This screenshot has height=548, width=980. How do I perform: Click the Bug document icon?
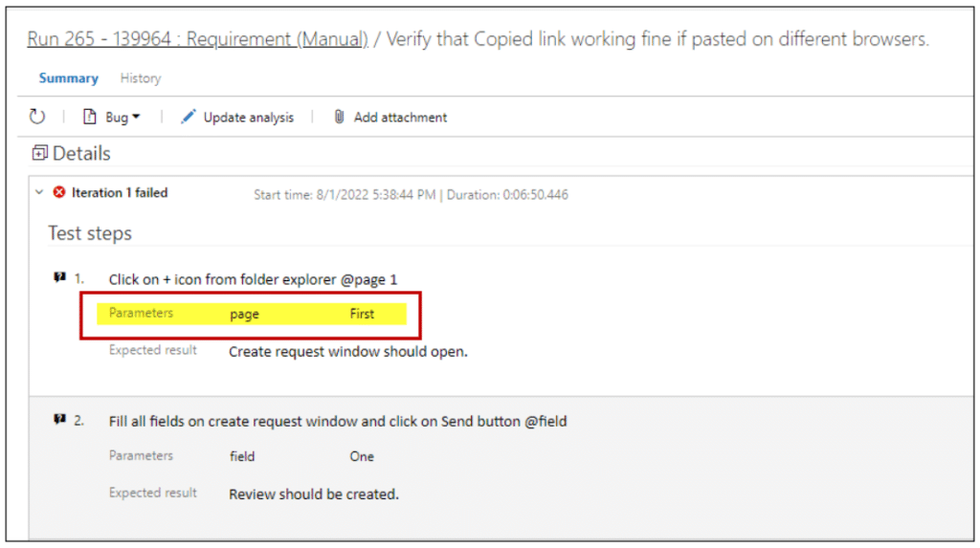point(89,117)
